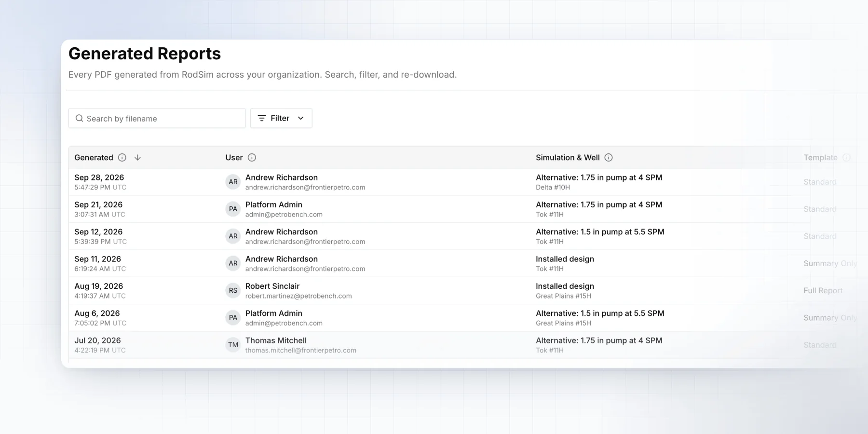Click the User column header
This screenshot has height=434, width=868.
pyautogui.click(x=234, y=158)
